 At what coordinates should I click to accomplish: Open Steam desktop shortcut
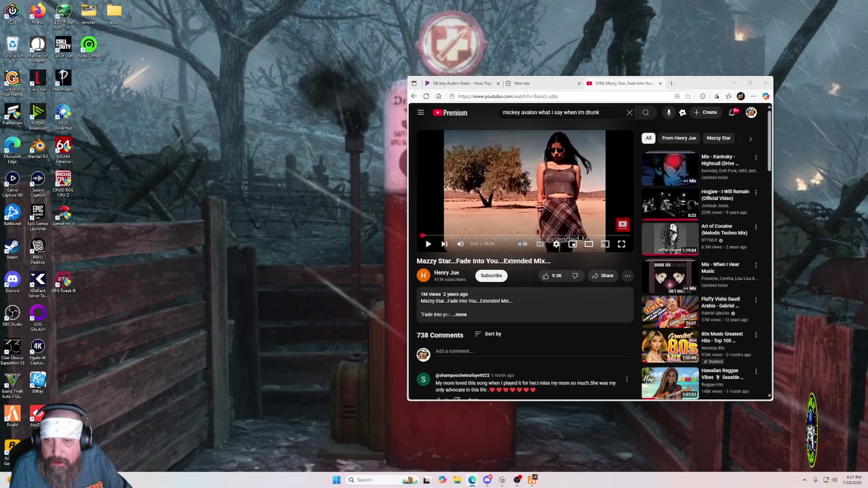tap(12, 248)
